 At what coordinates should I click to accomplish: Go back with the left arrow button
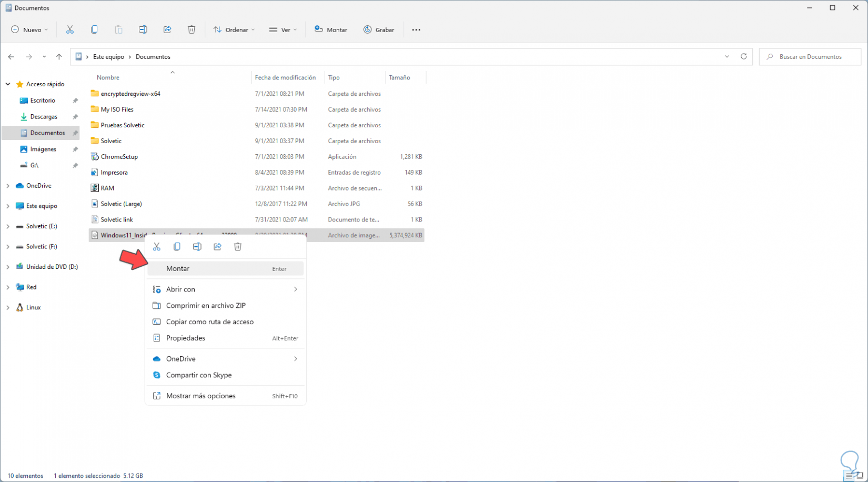11,57
